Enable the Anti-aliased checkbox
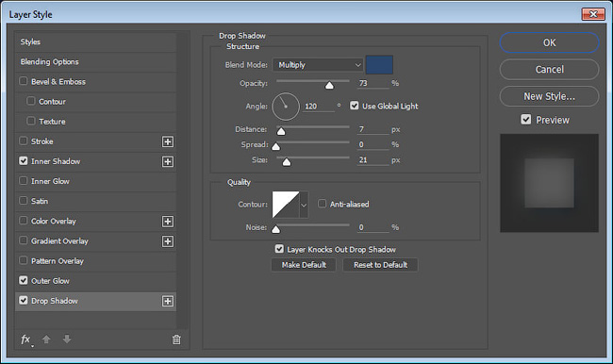This screenshot has height=364, width=613. (322, 204)
